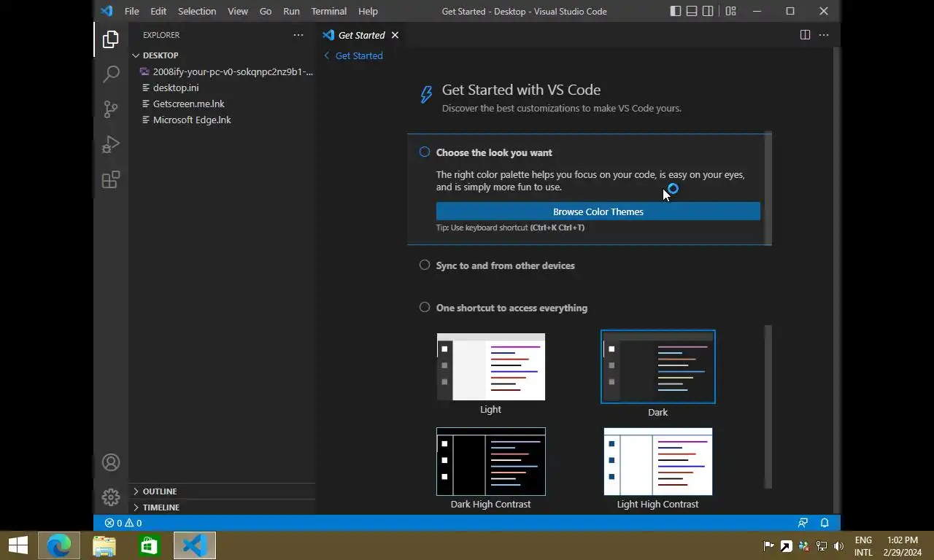This screenshot has height=560, width=934.
Task: Collapse the DESKTOP folder section
Action: pyautogui.click(x=222, y=55)
